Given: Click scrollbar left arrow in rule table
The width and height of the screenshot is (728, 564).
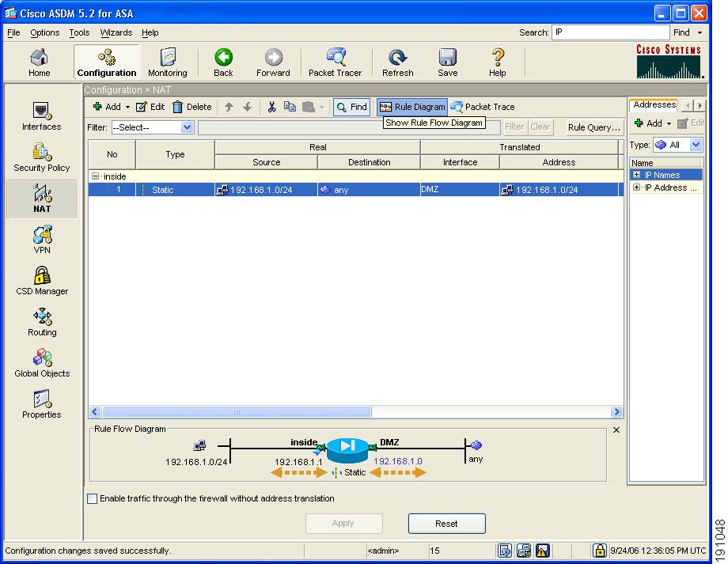Looking at the screenshot, I should (95, 411).
